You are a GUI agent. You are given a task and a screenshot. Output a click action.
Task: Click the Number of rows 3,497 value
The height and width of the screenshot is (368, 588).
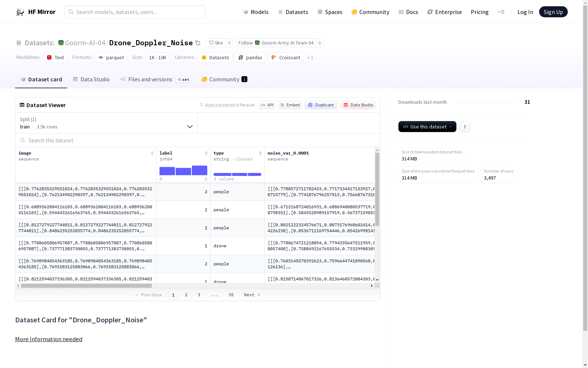[490, 178]
